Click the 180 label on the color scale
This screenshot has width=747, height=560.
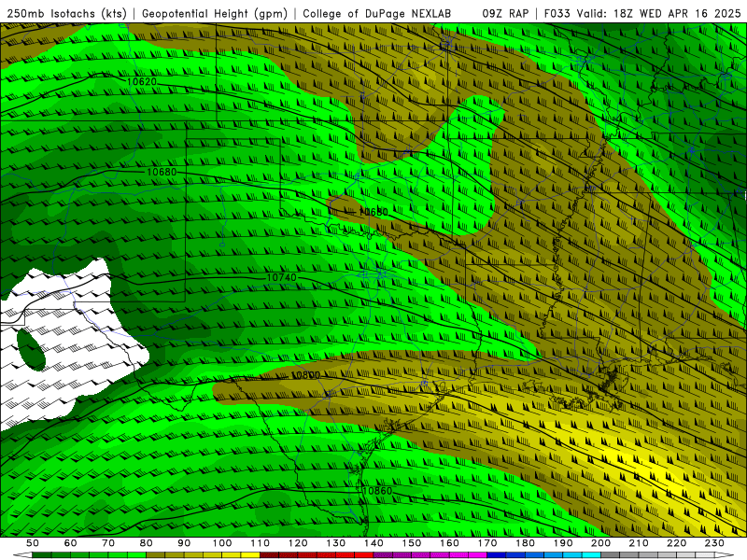point(525,543)
